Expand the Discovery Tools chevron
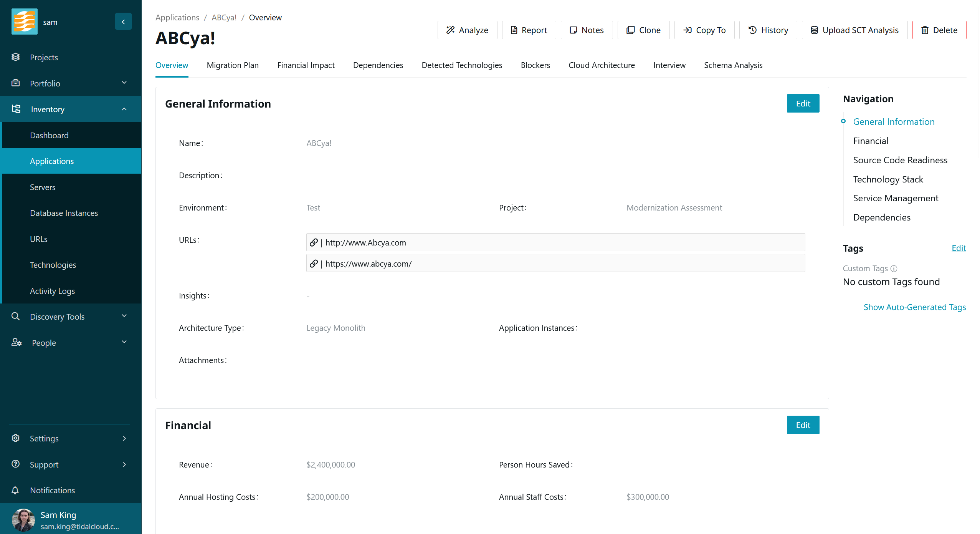Screen dimensions: 980x534 [x=124, y=316]
